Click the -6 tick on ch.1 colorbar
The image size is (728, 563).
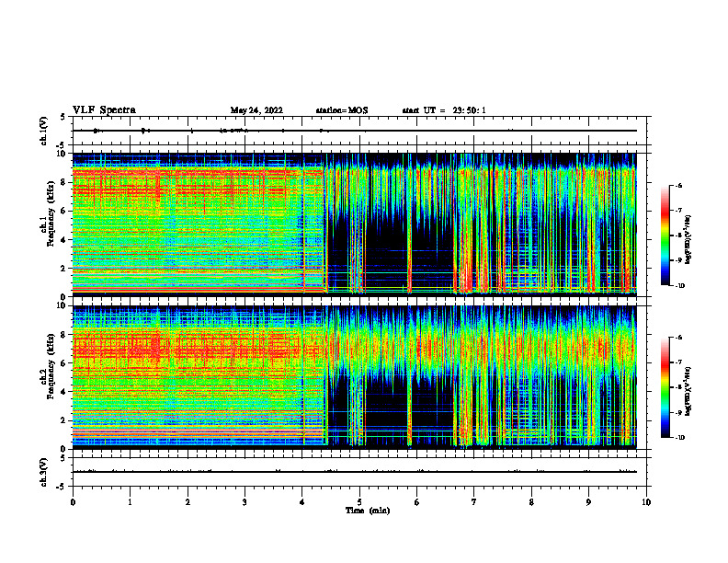tap(678, 185)
